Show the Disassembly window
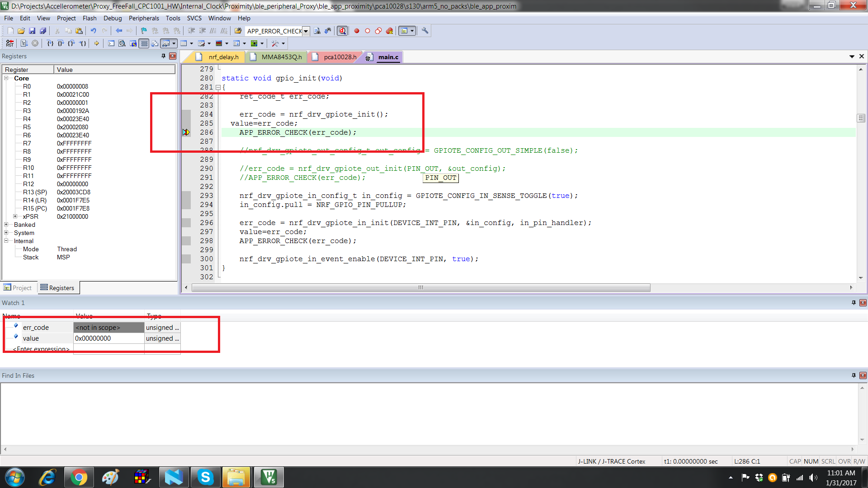 click(122, 43)
